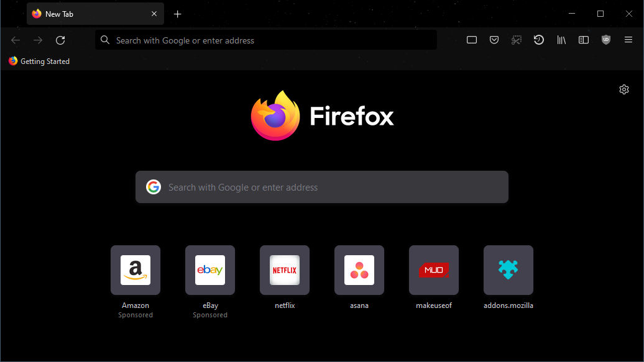Image resolution: width=644 pixels, height=362 pixels.
Task: Open the Netflix shortcut tile
Action: pyautogui.click(x=285, y=270)
